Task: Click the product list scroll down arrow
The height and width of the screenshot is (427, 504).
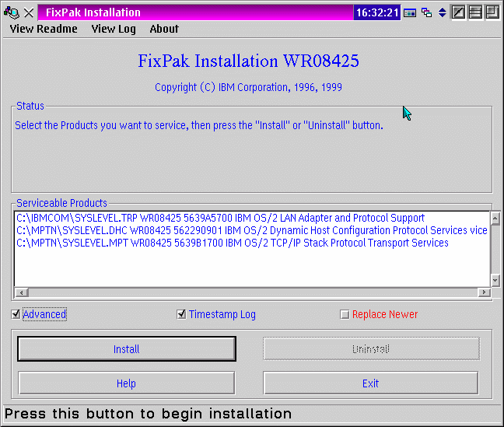Action: click(x=495, y=280)
